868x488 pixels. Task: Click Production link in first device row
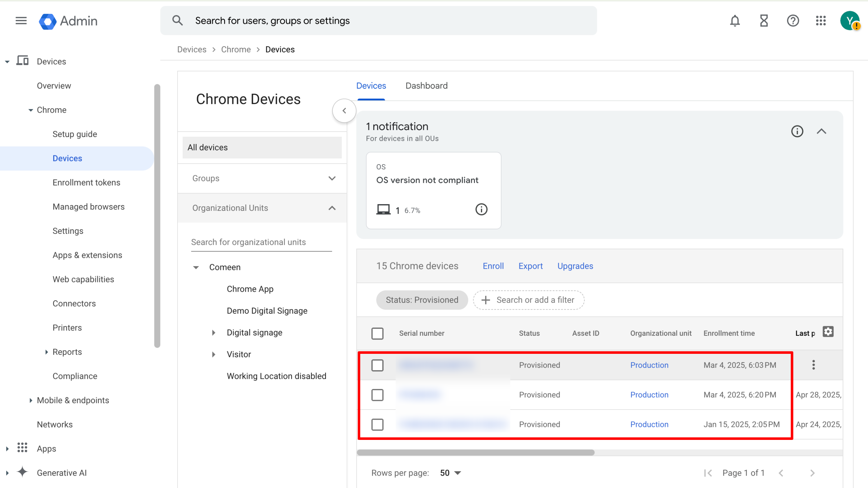649,366
